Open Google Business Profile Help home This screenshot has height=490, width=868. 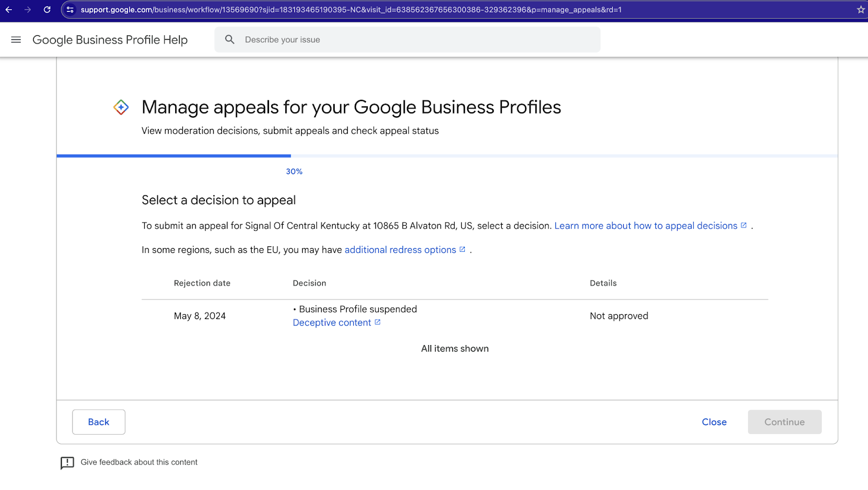tap(110, 40)
